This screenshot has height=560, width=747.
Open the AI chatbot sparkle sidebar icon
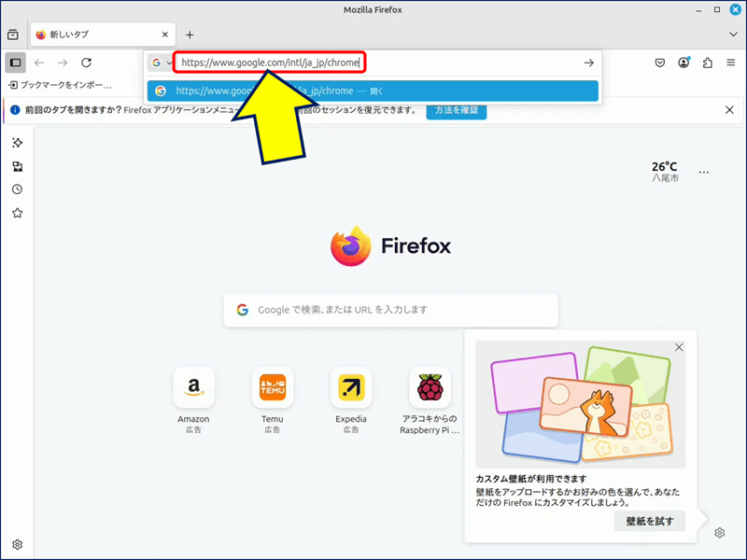coord(17,143)
